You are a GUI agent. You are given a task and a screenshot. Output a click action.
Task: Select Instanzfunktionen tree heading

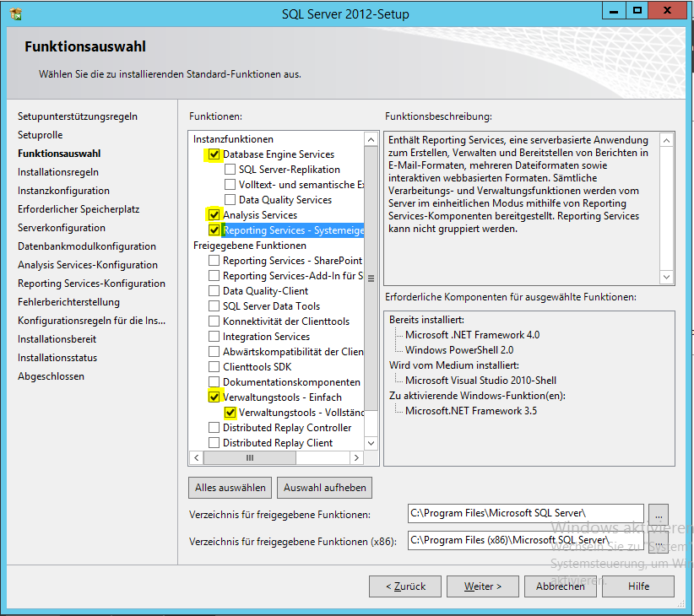[233, 139]
